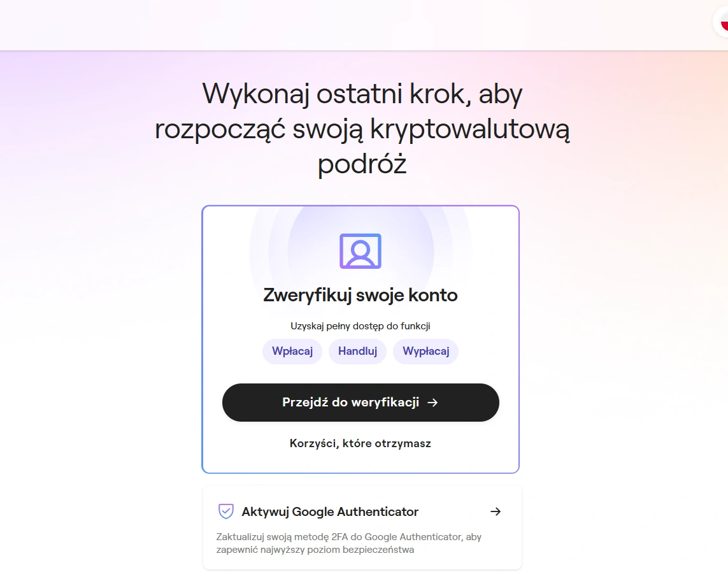Open the Aktywuj Google Authenticator title
This screenshot has width=728, height=572.
[x=330, y=511]
